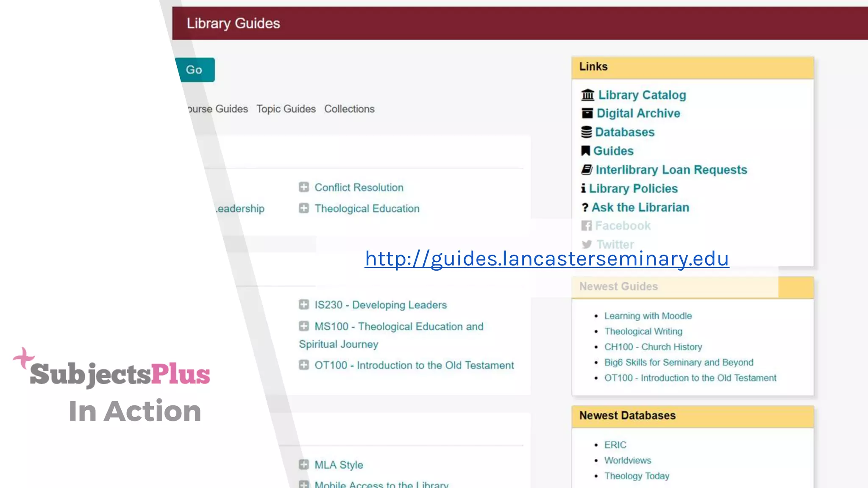Click the Ask the Librarian question mark icon
The width and height of the screenshot is (868, 488).
click(x=585, y=208)
